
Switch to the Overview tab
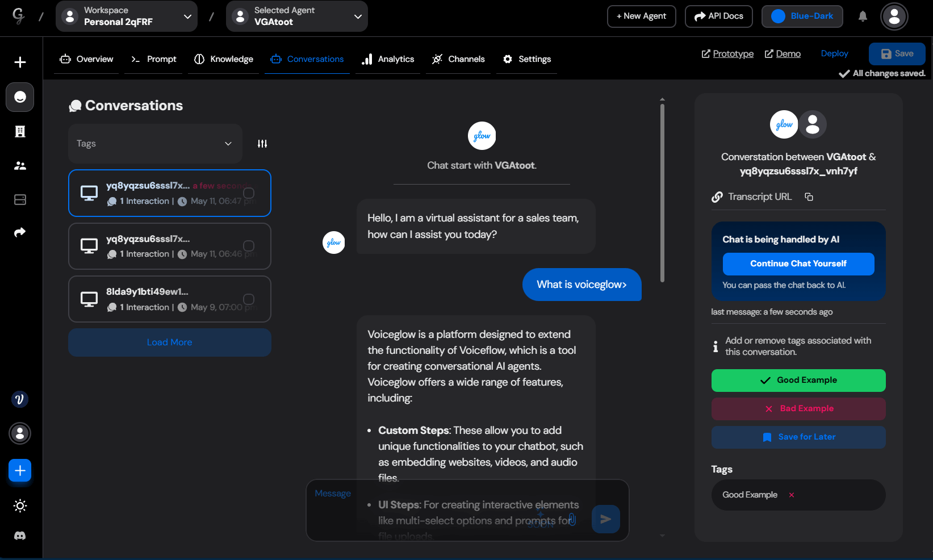[86, 59]
